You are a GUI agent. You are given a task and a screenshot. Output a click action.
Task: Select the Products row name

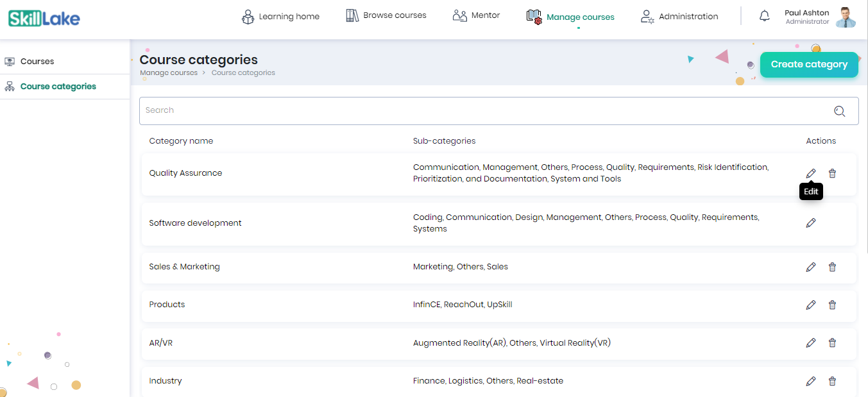pos(167,305)
